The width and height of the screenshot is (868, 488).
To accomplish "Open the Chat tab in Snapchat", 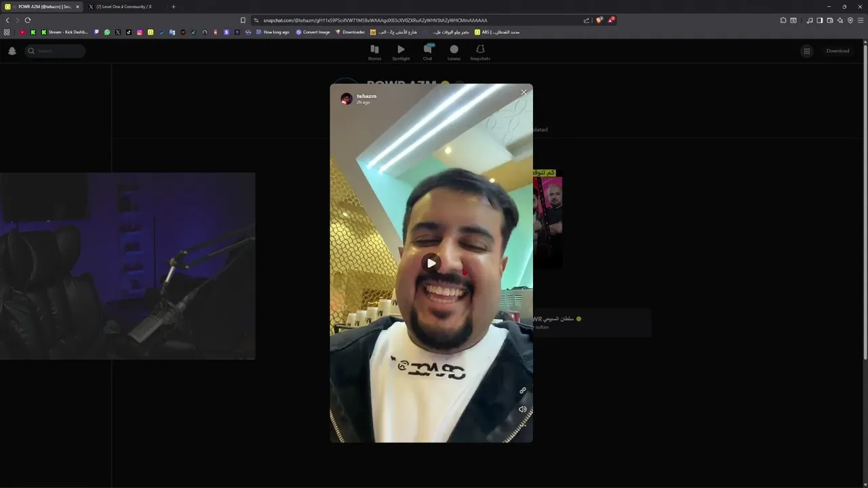I will click(428, 52).
